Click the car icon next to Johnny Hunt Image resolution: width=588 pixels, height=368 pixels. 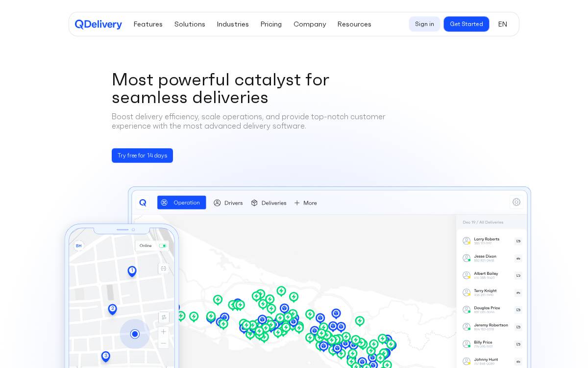click(518, 362)
